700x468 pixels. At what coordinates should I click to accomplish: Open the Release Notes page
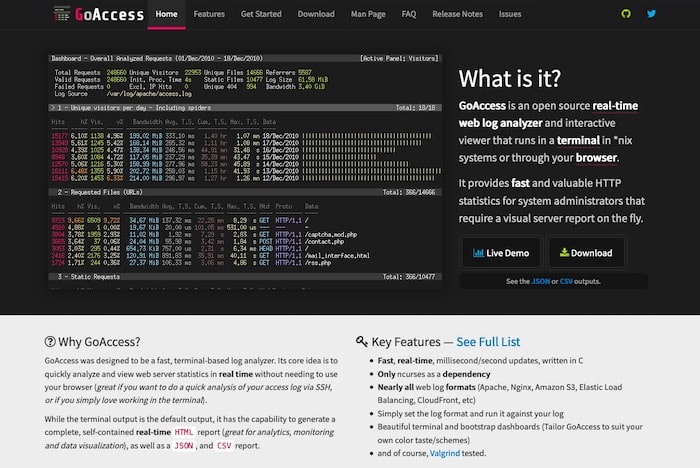pos(457,14)
